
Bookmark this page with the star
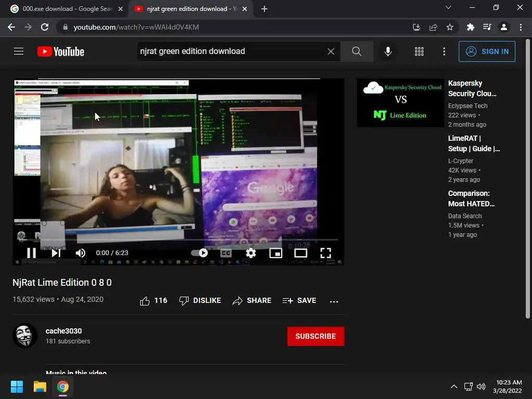click(x=450, y=27)
